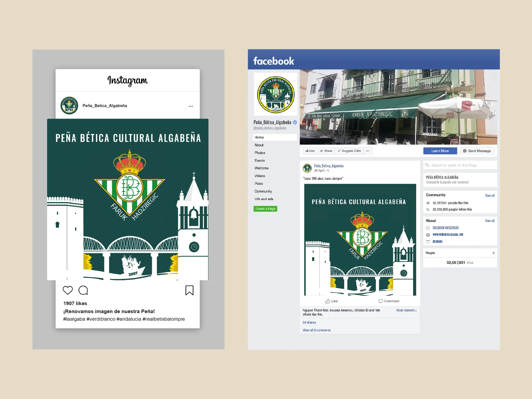Open the Most relevant comments sort dropdown
Viewport: 532px width, 399px height.
pyautogui.click(x=406, y=310)
